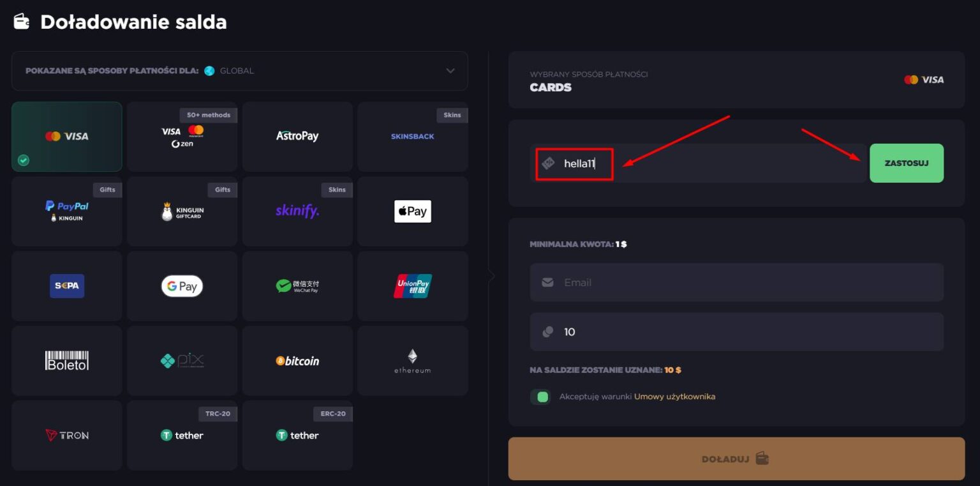980x486 pixels.
Task: Choose ethereum as payment method
Action: coord(413,361)
